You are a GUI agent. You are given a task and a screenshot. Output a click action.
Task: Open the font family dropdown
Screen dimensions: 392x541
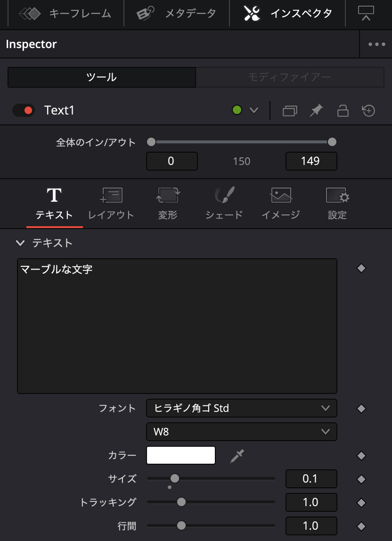tap(241, 408)
